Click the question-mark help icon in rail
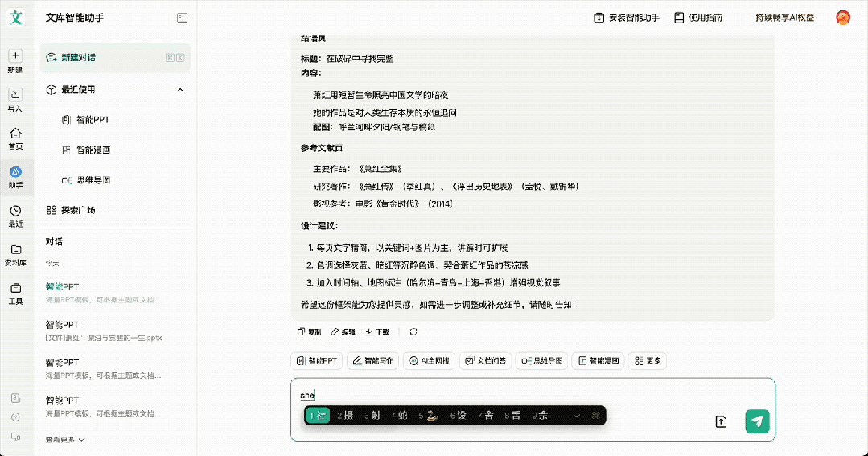 [15, 417]
